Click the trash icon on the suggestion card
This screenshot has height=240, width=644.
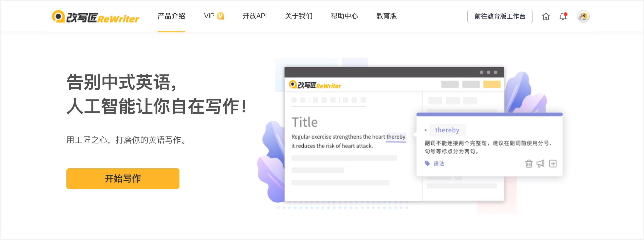point(529,164)
